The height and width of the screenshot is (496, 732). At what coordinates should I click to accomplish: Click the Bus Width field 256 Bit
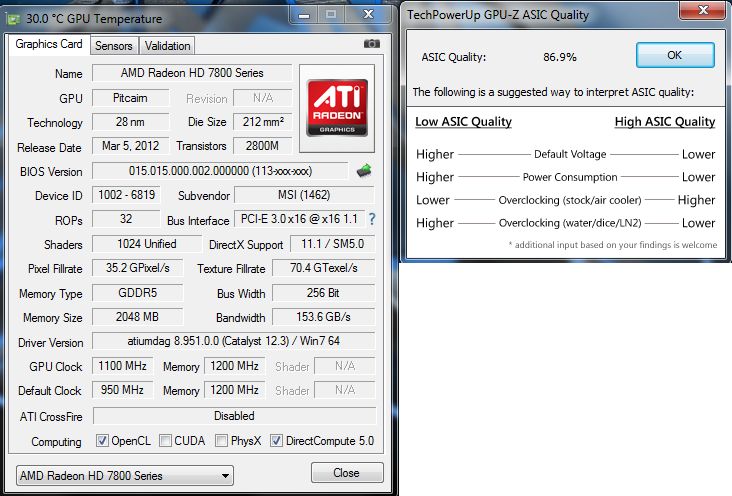click(324, 293)
